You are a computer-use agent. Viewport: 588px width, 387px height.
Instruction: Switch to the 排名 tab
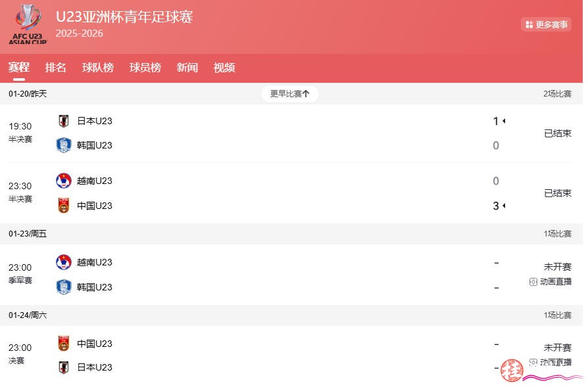(x=56, y=68)
